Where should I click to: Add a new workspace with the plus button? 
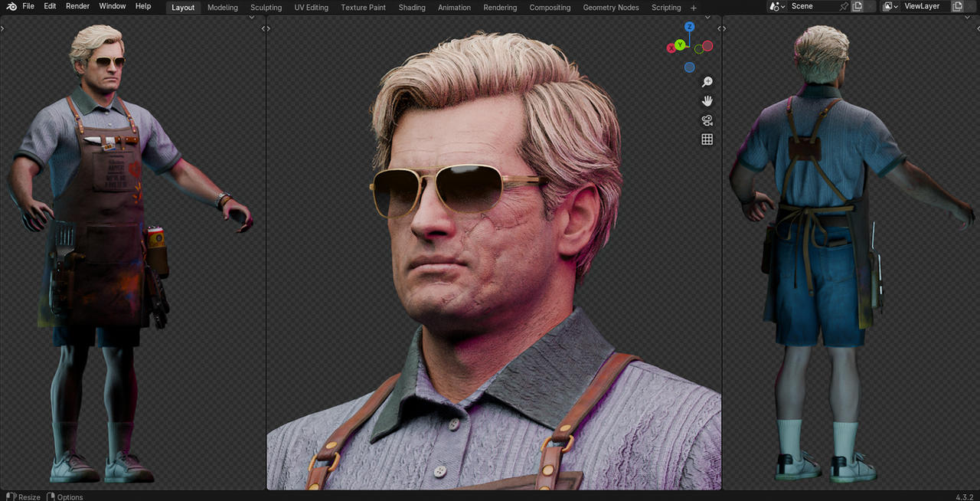[693, 7]
